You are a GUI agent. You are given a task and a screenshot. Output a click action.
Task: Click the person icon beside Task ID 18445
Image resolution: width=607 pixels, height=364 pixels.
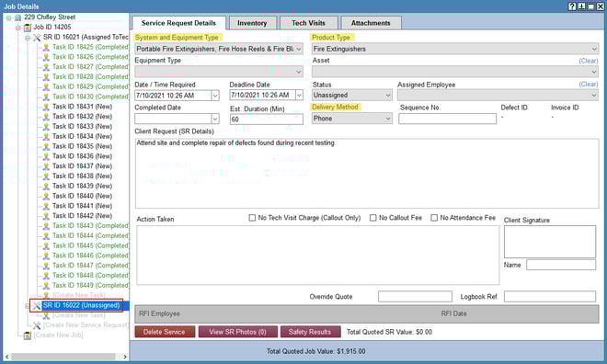tap(46, 246)
